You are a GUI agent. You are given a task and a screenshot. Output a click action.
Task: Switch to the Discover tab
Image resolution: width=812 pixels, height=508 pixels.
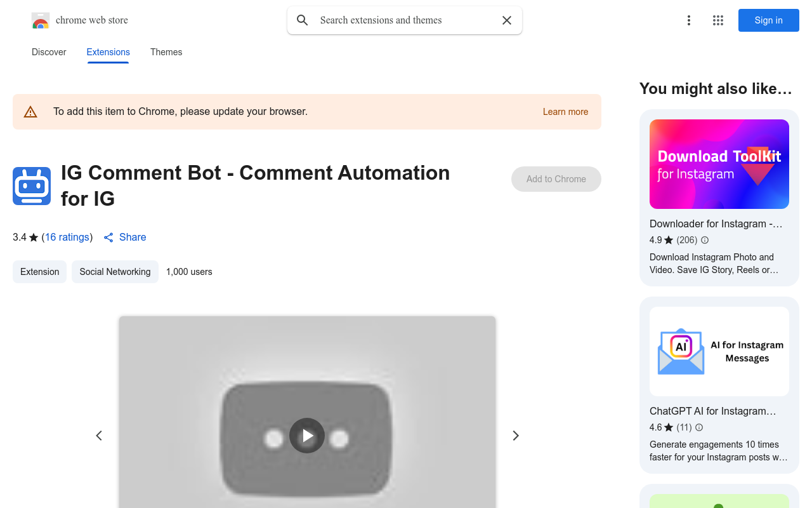point(49,52)
